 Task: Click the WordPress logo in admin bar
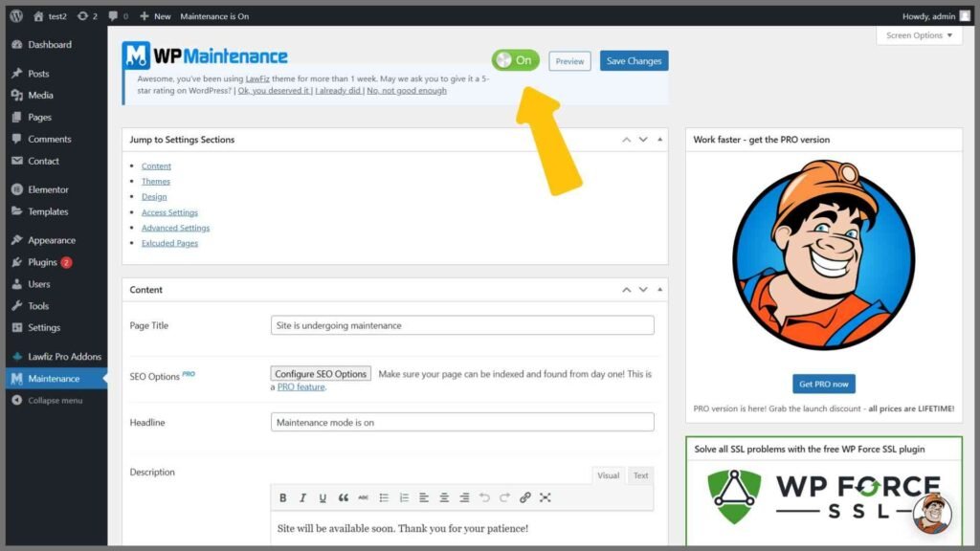(16, 16)
